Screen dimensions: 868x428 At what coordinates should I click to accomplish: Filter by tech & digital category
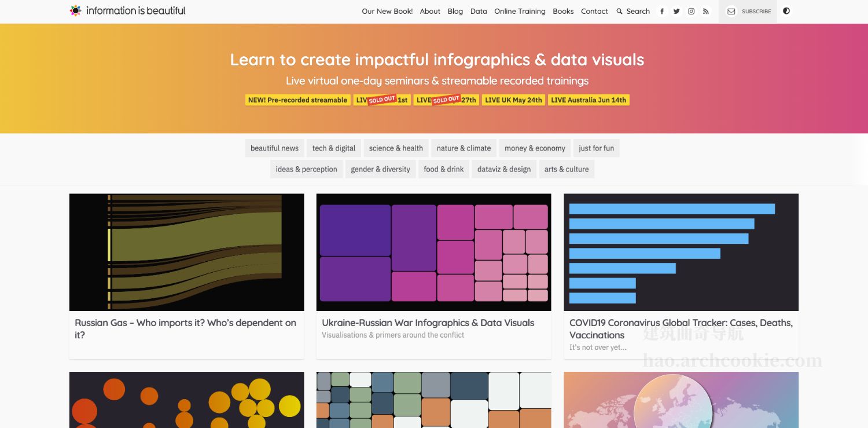click(334, 148)
